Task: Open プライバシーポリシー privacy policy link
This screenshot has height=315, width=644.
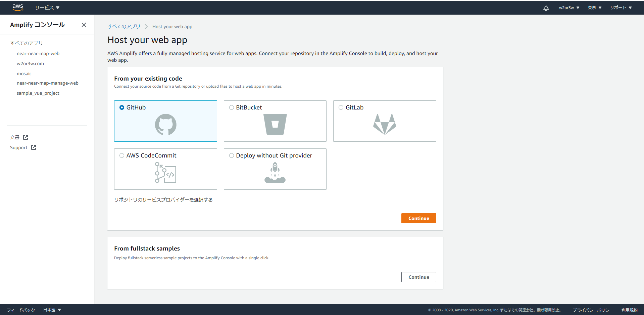Action: 593,310
